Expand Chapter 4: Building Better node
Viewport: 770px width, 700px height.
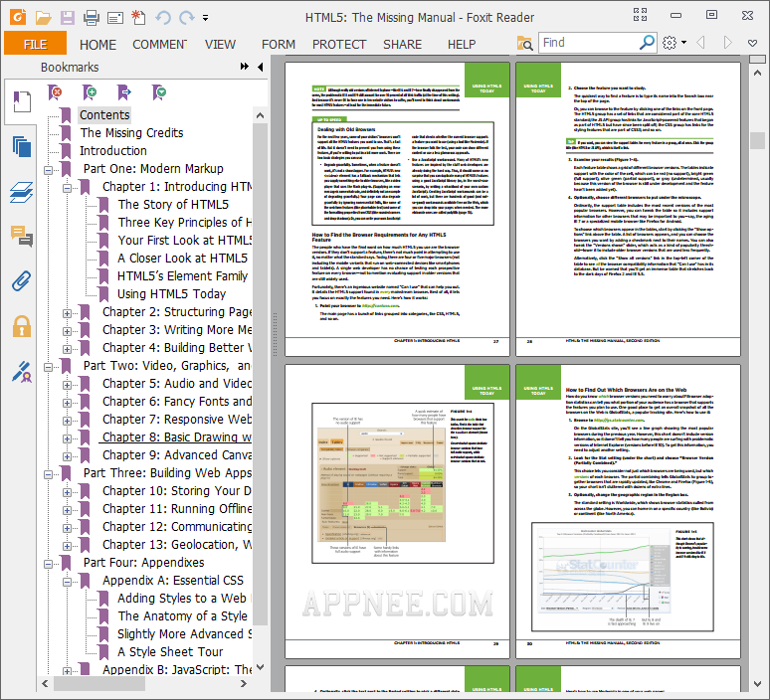67,349
